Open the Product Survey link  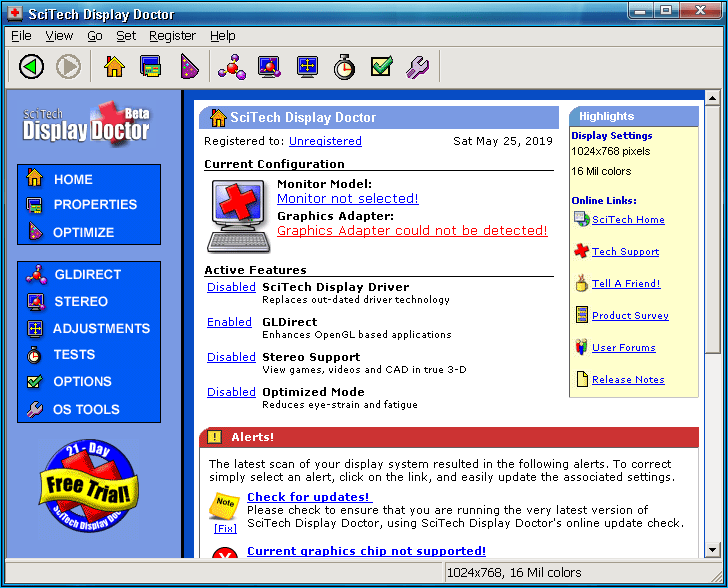630,316
